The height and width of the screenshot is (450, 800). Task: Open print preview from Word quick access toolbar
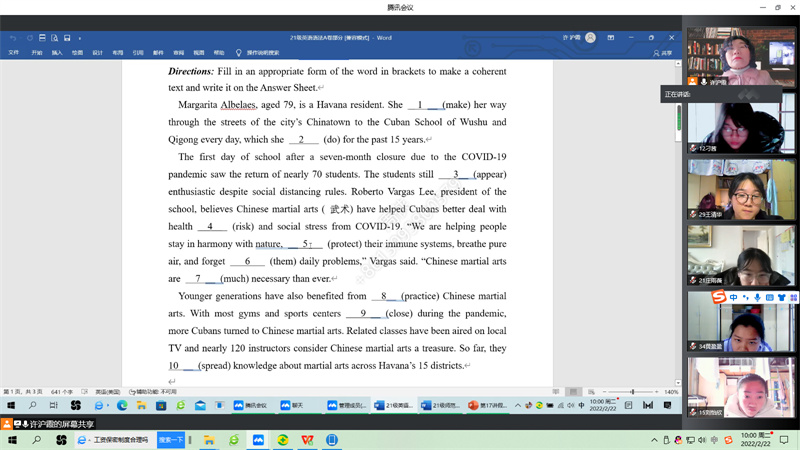pyautogui.click(x=55, y=38)
